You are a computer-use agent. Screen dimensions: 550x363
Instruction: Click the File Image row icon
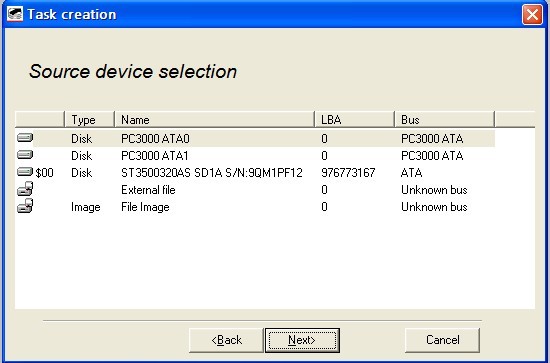[25, 206]
